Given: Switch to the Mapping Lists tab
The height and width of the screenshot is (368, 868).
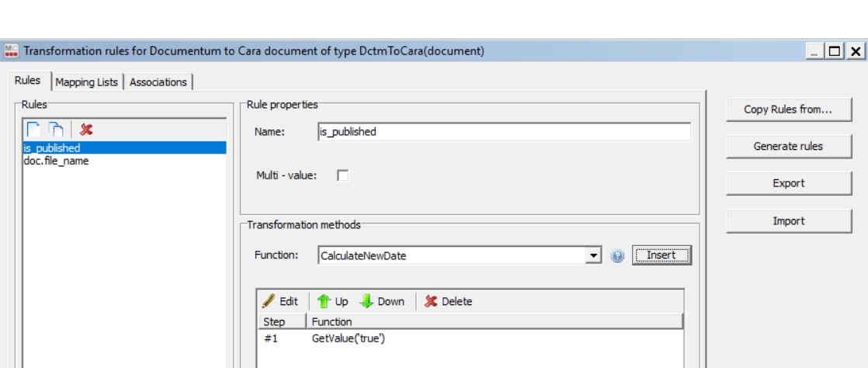Looking at the screenshot, I should click(x=87, y=82).
